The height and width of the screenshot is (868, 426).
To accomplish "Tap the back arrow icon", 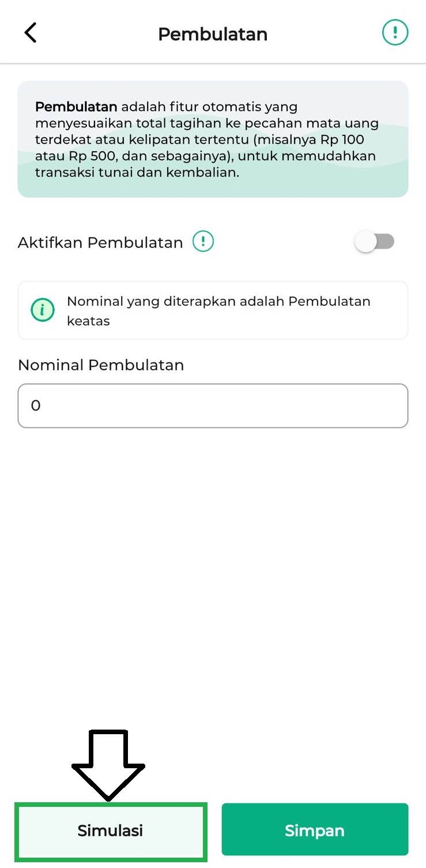I will (31, 33).
